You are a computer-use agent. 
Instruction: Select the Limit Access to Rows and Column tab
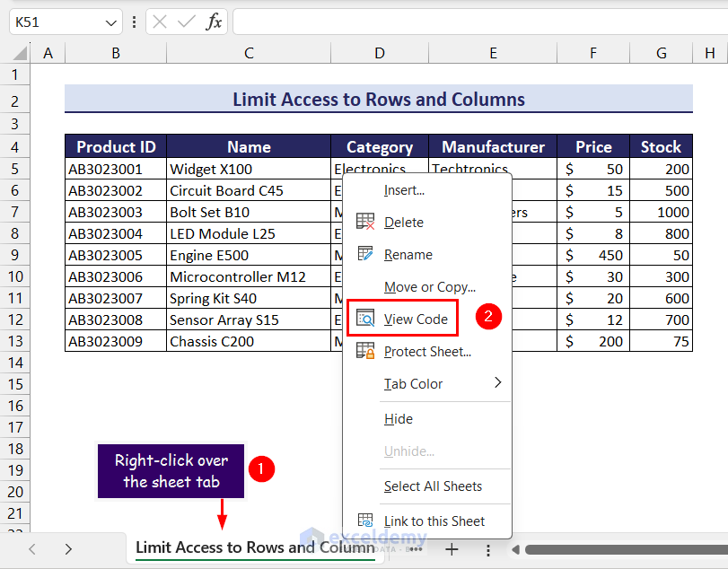click(255, 547)
